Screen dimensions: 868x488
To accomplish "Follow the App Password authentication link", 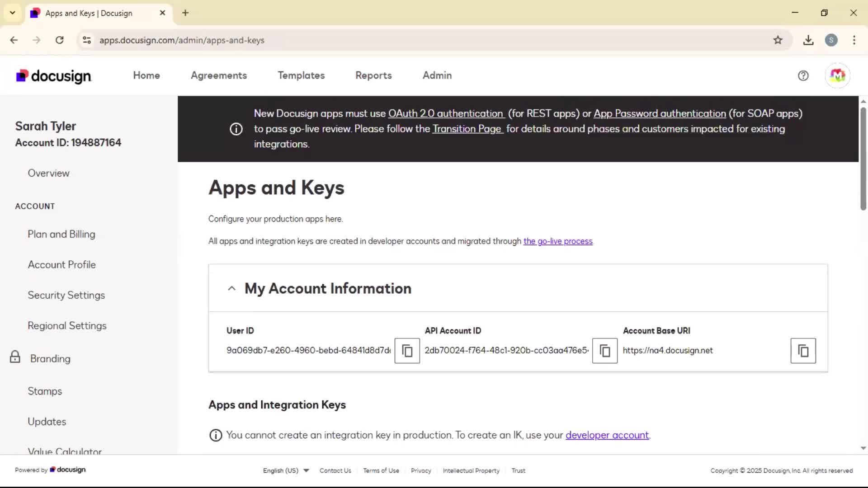I will pos(660,113).
